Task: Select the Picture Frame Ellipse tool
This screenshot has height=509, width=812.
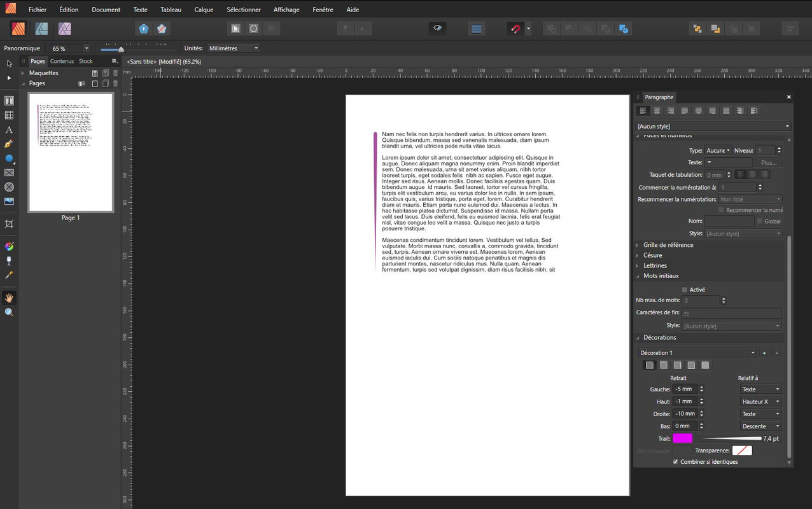Action: click(9, 187)
